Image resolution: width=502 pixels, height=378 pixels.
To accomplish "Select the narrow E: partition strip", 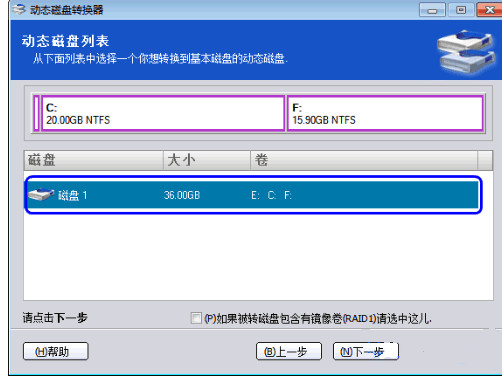I will (x=36, y=113).
